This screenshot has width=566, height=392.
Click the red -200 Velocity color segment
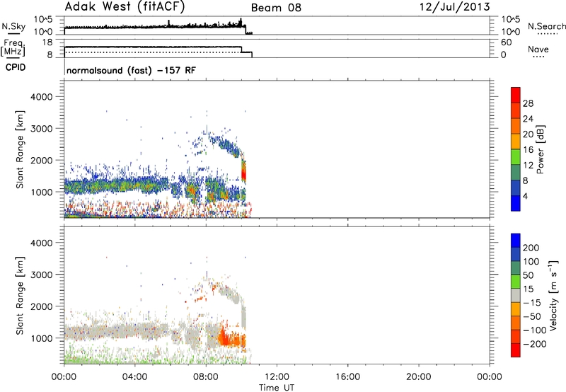click(516, 350)
